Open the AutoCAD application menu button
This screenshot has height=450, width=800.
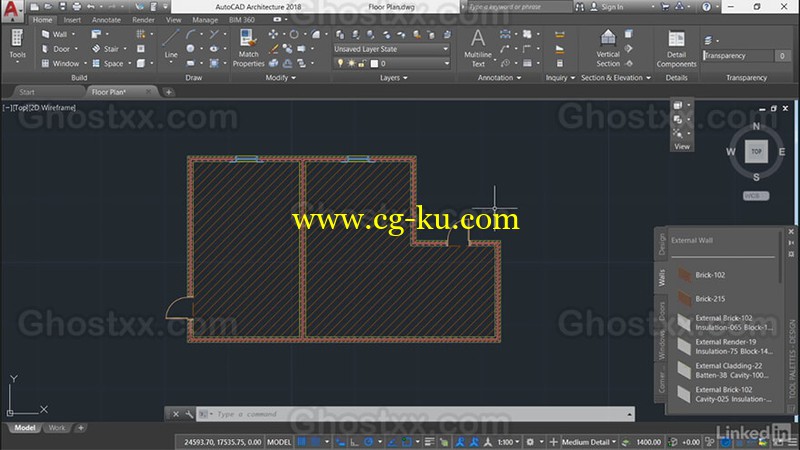(x=11, y=10)
